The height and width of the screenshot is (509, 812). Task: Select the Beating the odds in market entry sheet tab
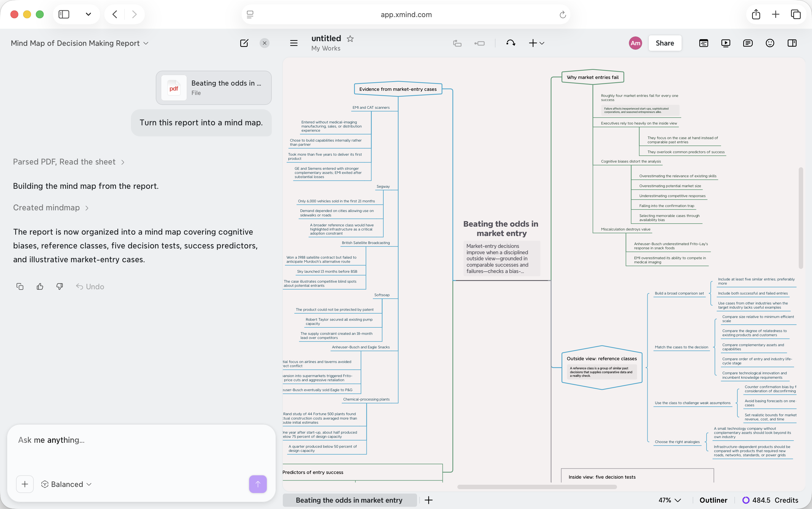tap(349, 500)
